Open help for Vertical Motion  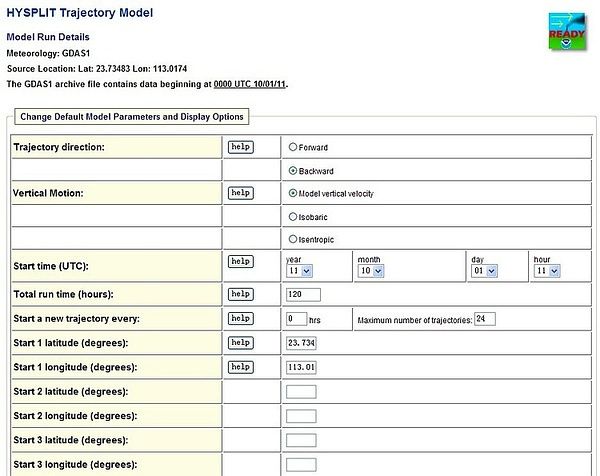(241, 193)
